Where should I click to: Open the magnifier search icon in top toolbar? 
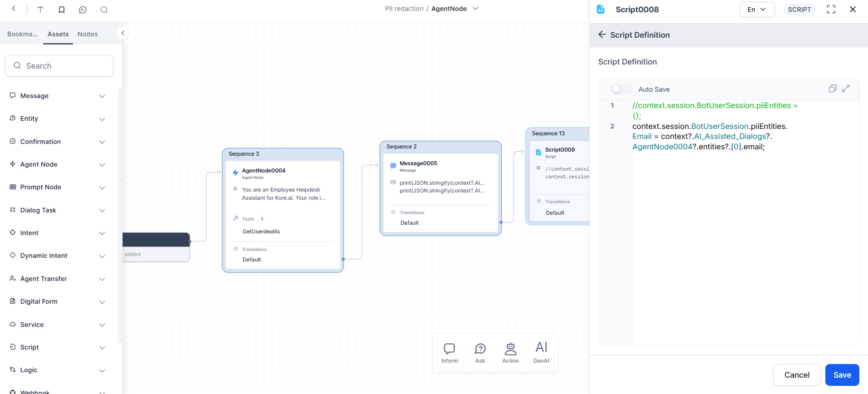pos(104,10)
